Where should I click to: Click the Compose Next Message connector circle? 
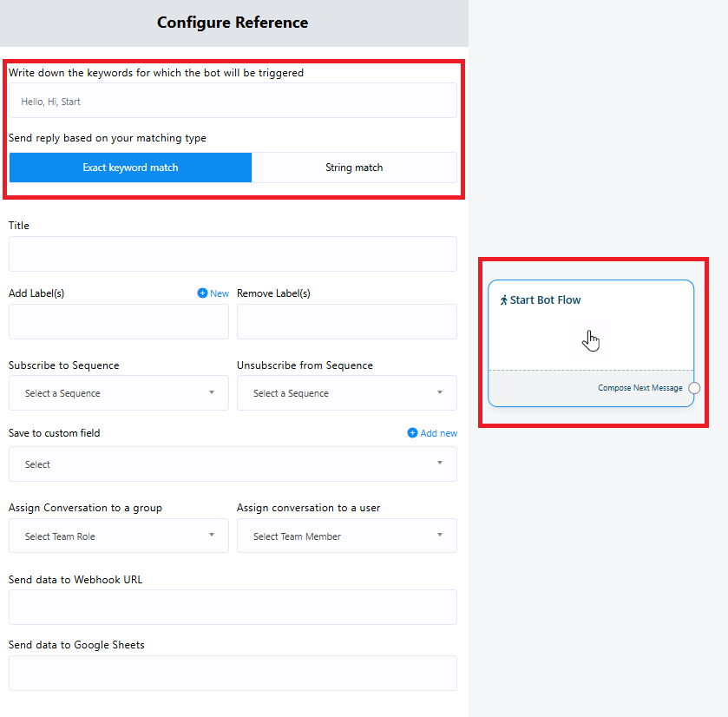(x=694, y=388)
